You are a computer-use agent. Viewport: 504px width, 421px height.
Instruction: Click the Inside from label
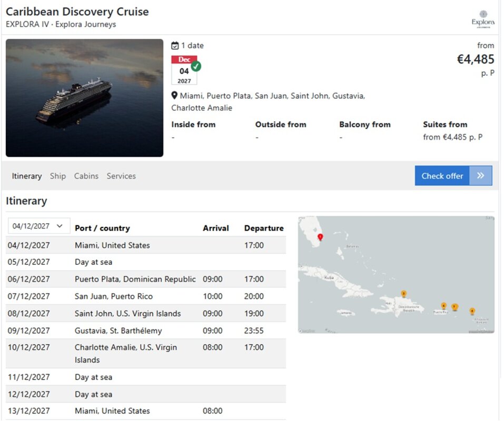(193, 125)
